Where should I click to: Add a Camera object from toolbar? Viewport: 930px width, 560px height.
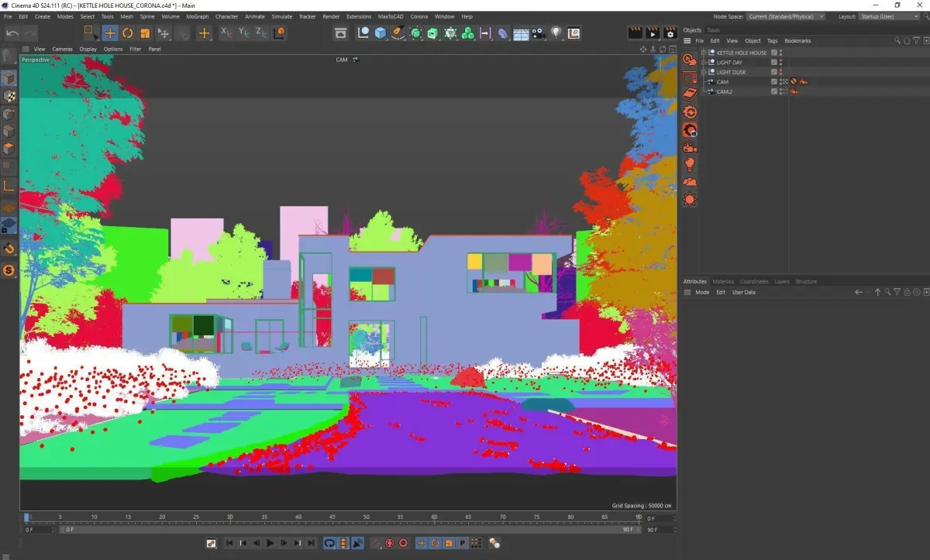click(539, 33)
